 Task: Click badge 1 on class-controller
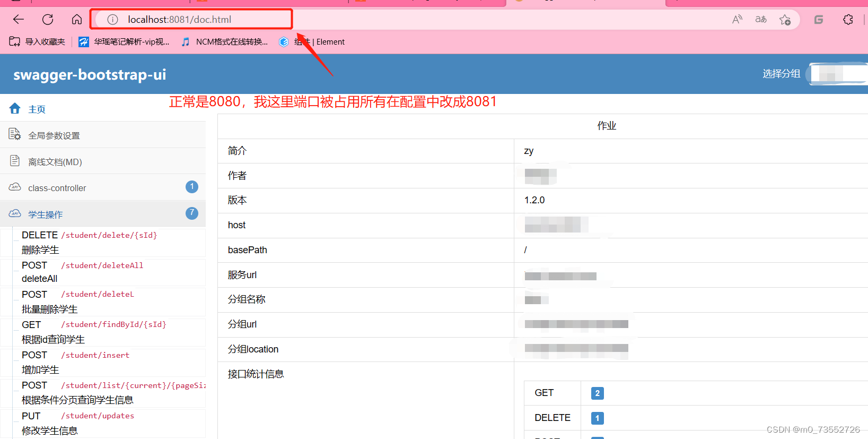coord(192,187)
